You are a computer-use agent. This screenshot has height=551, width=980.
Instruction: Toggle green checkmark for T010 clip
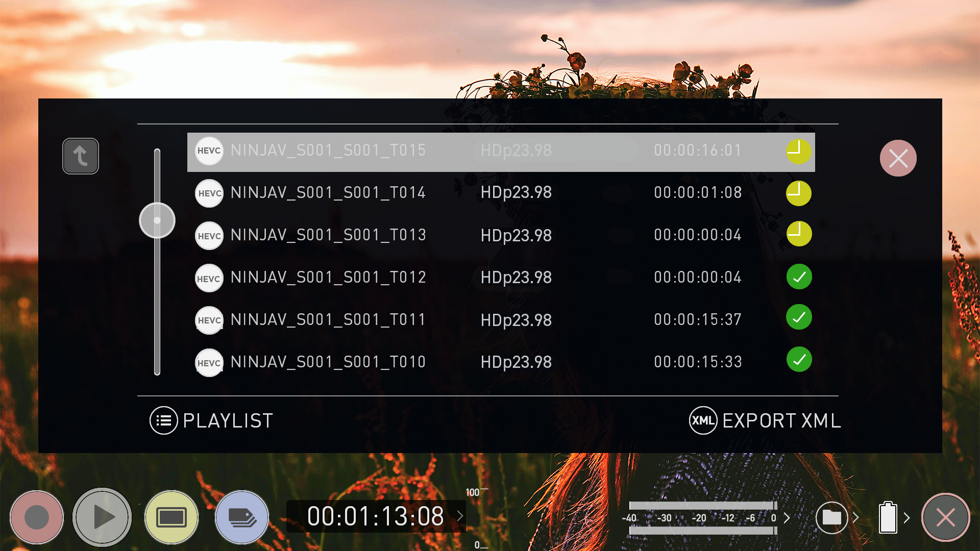[x=799, y=360]
